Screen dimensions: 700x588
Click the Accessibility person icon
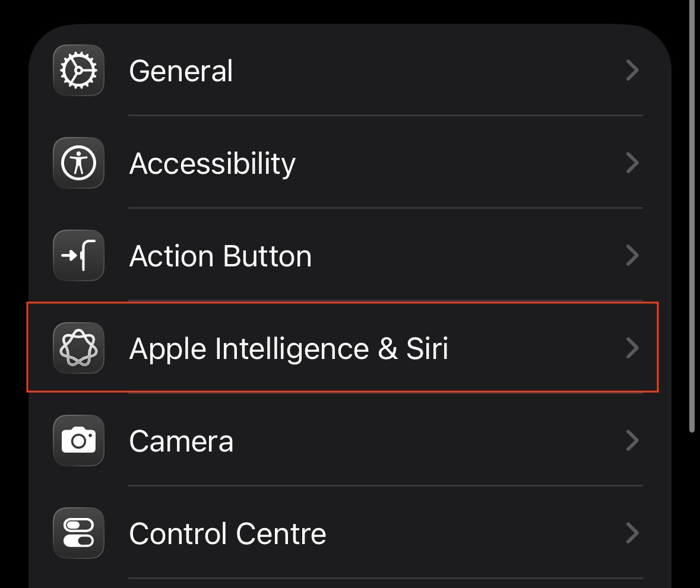[78, 163]
